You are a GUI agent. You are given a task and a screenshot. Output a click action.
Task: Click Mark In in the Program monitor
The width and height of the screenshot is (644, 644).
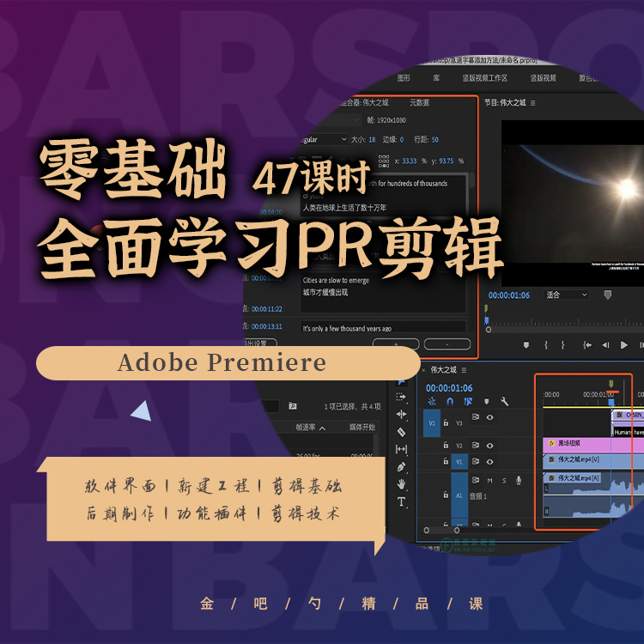coord(546,345)
